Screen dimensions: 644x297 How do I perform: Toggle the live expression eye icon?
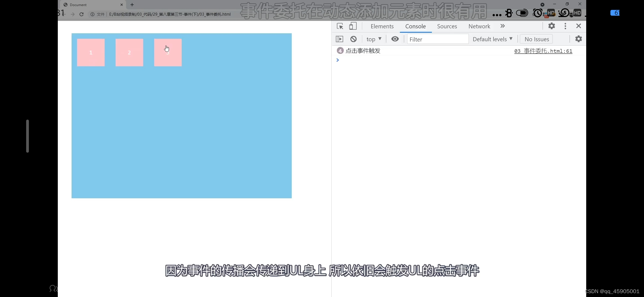pos(395,39)
